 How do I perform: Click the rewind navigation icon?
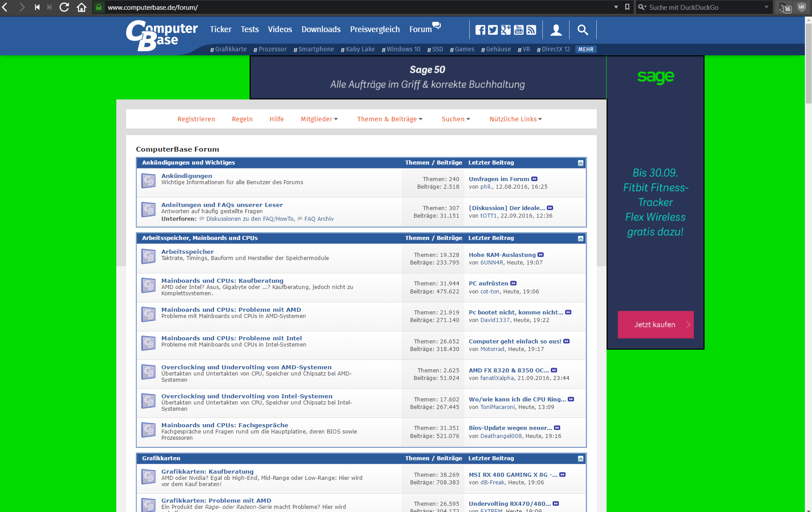[37, 7]
